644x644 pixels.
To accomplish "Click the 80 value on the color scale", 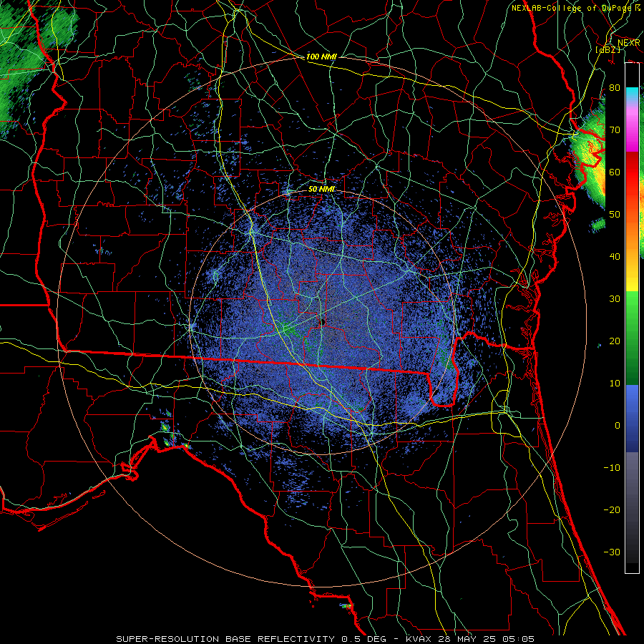I will [x=615, y=88].
